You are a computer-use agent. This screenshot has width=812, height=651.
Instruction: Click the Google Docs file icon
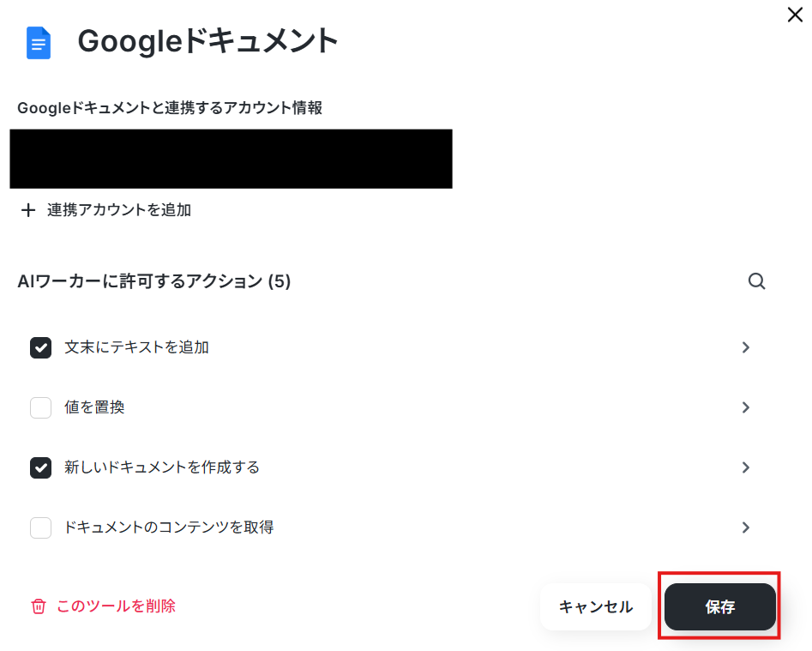39,43
